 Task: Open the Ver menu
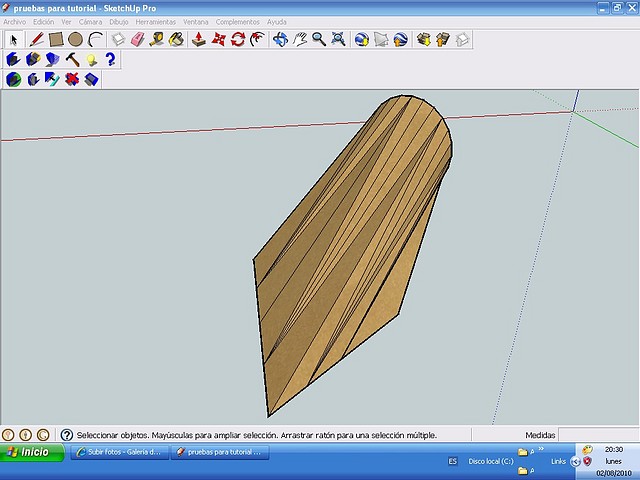[66, 22]
